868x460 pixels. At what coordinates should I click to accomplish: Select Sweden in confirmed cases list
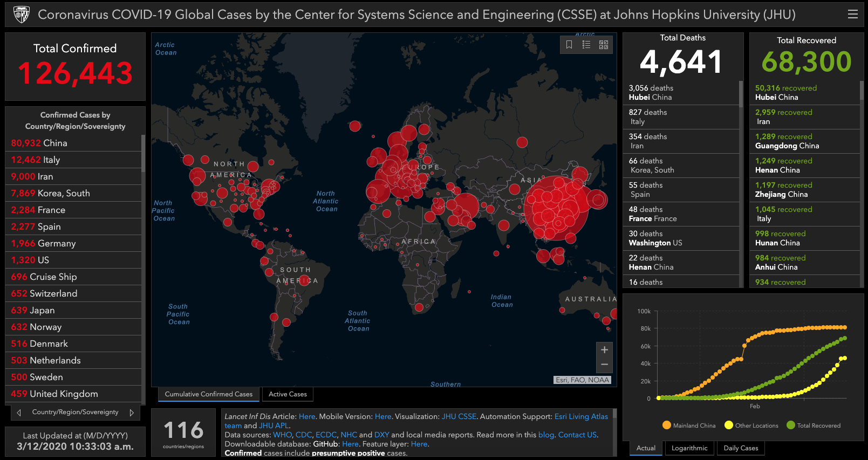[73, 377]
